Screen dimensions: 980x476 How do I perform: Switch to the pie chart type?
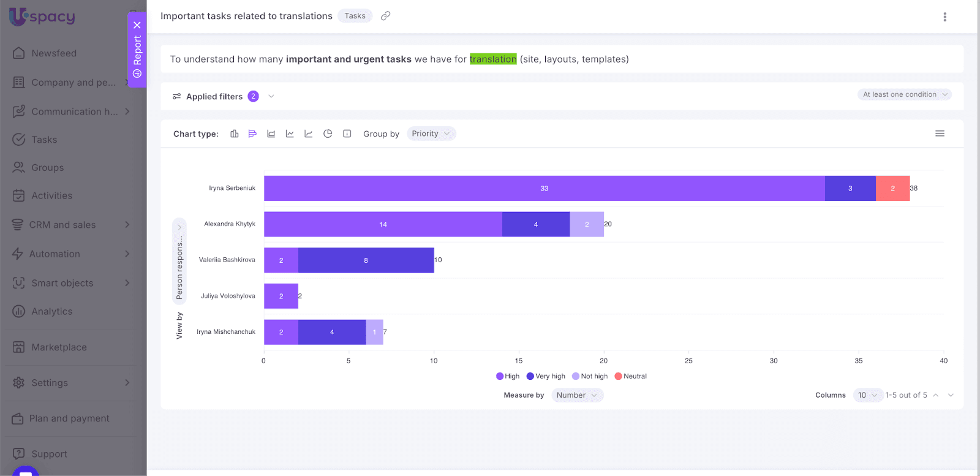(x=328, y=134)
